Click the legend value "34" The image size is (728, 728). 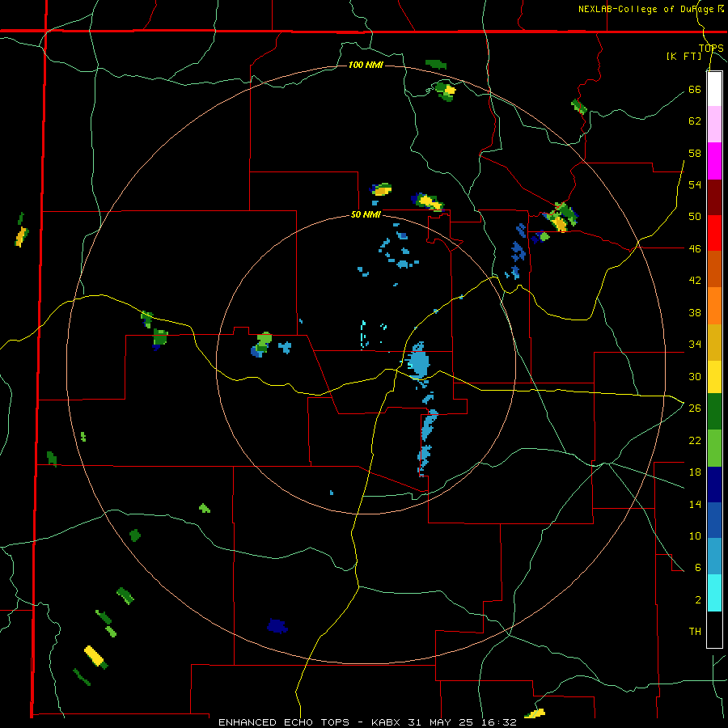(695, 345)
